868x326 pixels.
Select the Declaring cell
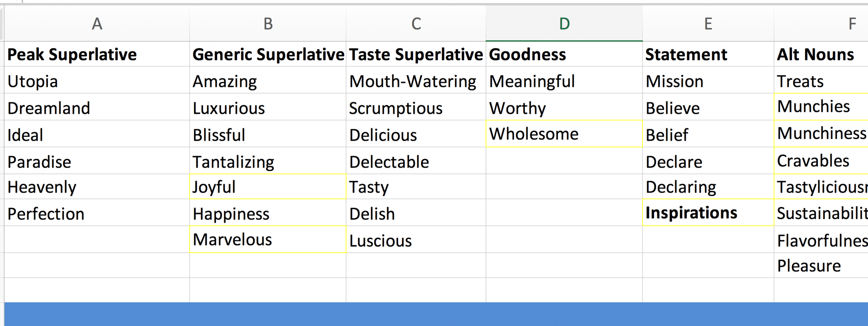(x=708, y=187)
